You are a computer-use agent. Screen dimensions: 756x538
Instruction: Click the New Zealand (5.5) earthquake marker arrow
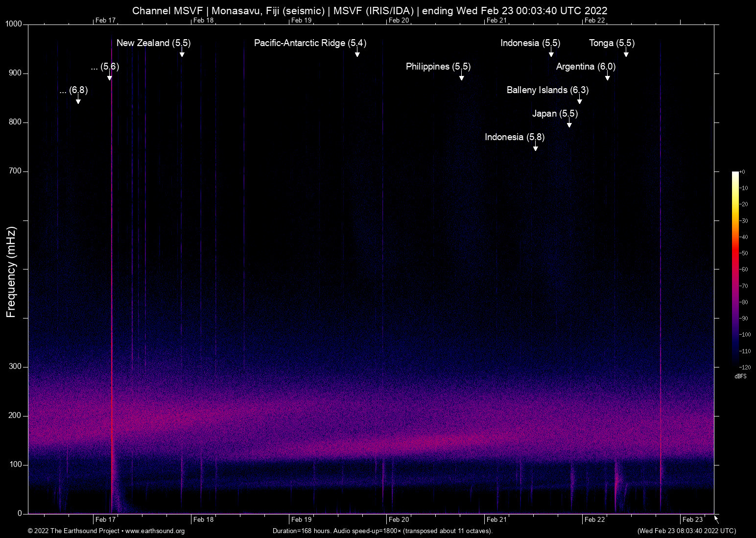[182, 55]
